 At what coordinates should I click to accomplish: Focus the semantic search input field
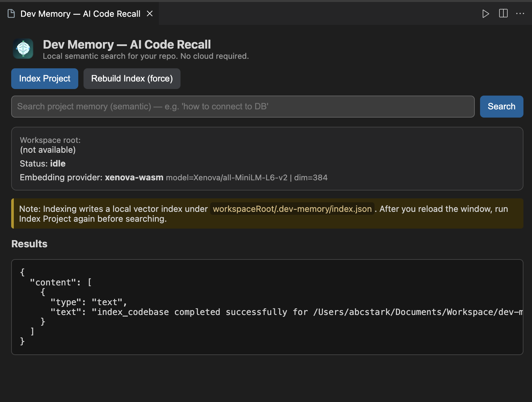pos(243,106)
